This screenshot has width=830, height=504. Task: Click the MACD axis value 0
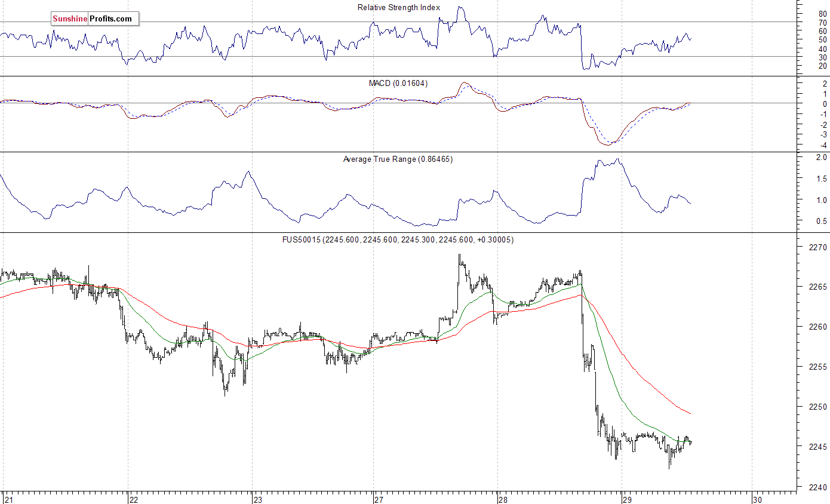click(x=825, y=104)
